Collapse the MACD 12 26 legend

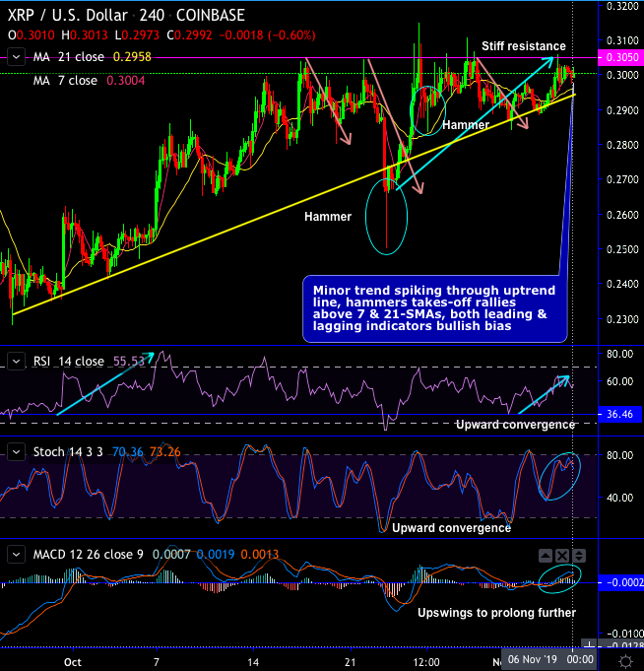pyautogui.click(x=16, y=555)
